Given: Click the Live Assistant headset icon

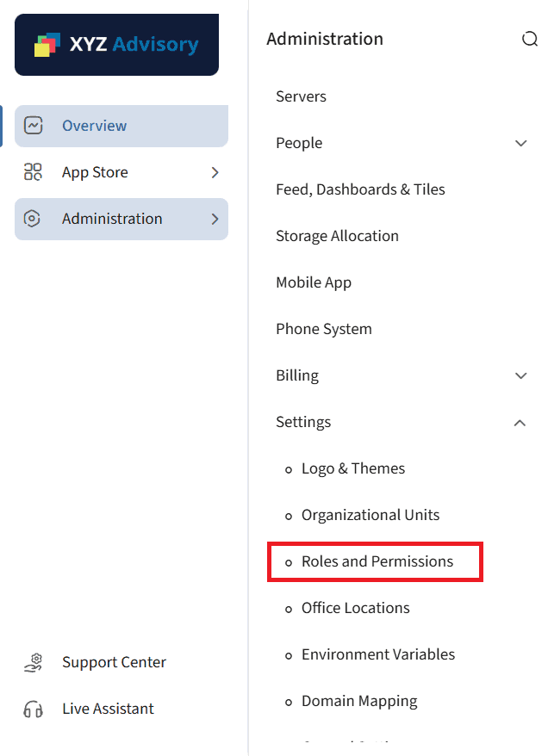Looking at the screenshot, I should (x=33, y=709).
